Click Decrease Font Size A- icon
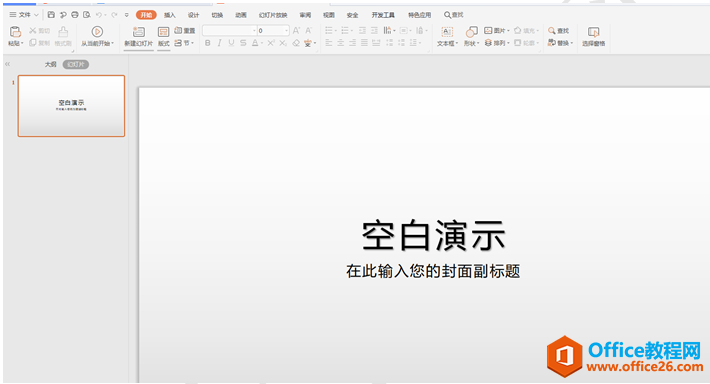The height and width of the screenshot is (384, 710). coord(308,31)
